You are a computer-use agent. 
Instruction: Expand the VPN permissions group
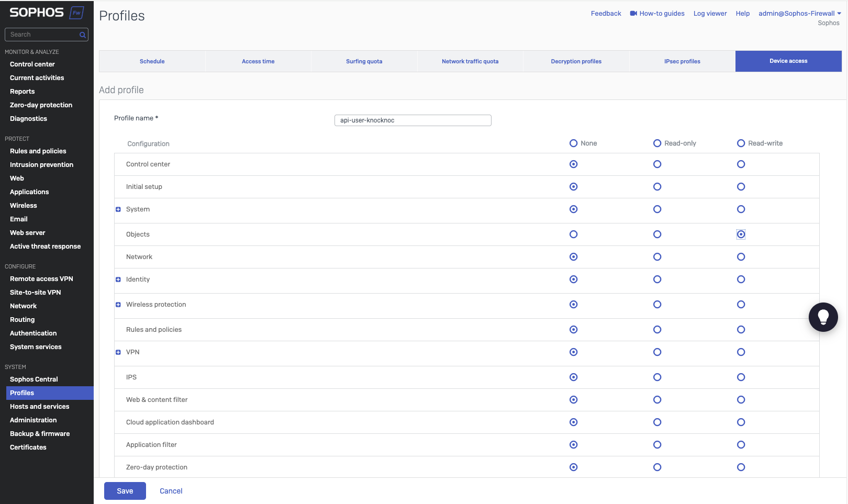coord(118,352)
